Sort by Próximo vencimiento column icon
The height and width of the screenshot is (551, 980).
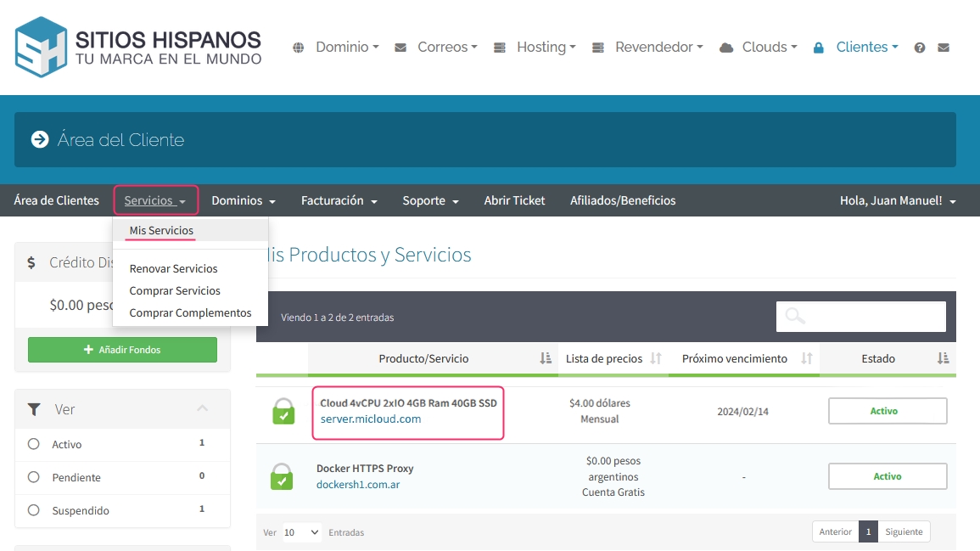pos(807,358)
